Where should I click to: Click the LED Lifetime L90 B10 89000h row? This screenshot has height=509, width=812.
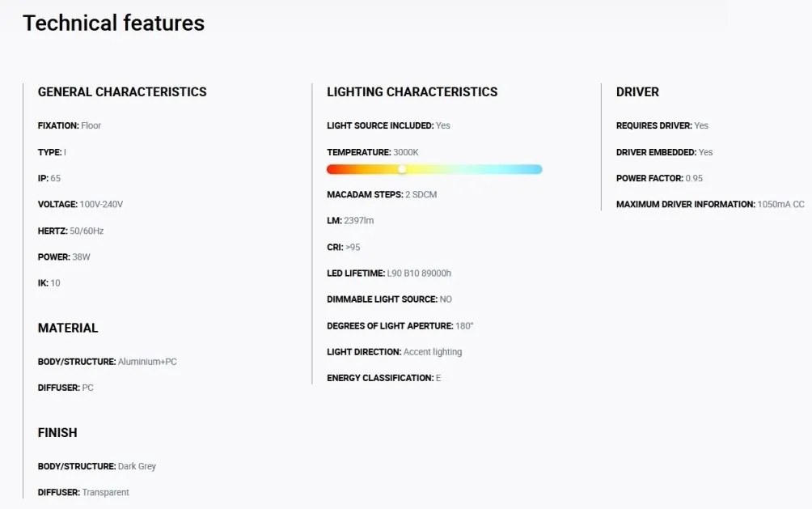point(389,274)
